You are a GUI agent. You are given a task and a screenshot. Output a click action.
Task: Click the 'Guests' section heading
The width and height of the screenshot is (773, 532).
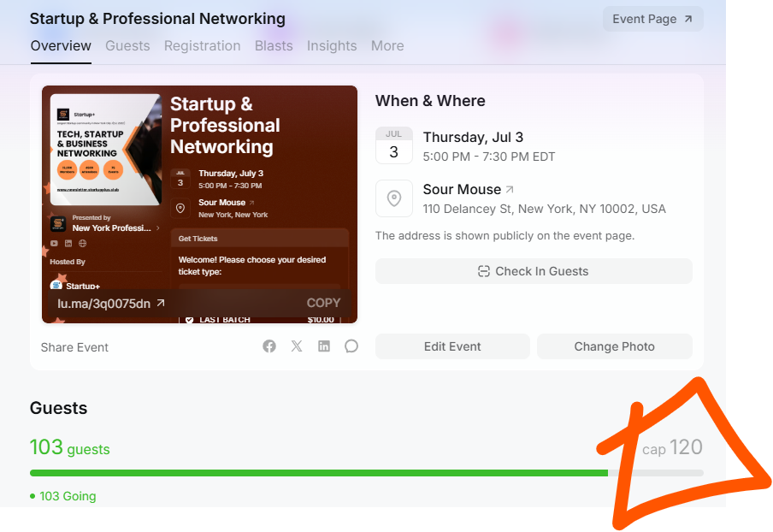[59, 408]
